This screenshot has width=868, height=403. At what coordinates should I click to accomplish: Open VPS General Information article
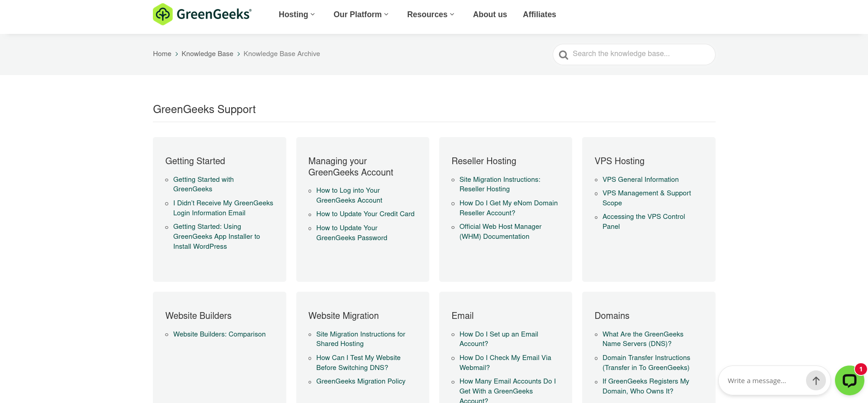[x=640, y=180]
